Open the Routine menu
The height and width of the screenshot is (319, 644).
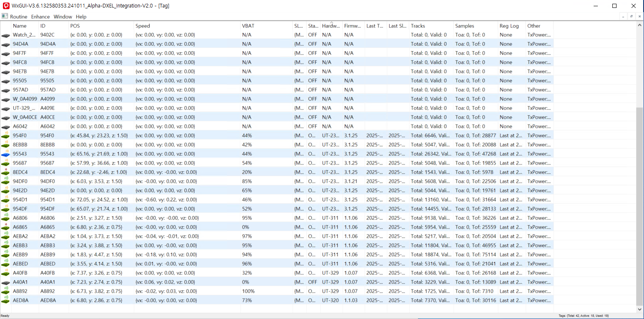tap(19, 17)
